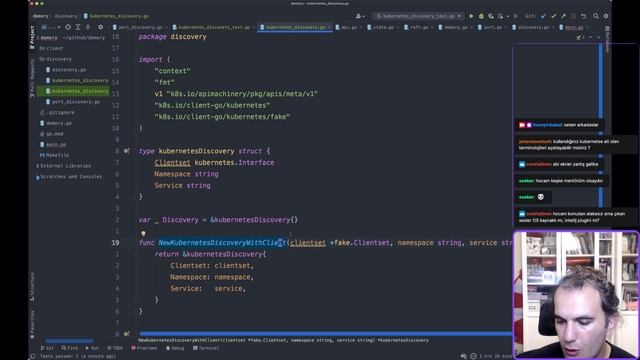Toggle the Project tool window stripe button
The image size is (640, 360).
point(32,38)
